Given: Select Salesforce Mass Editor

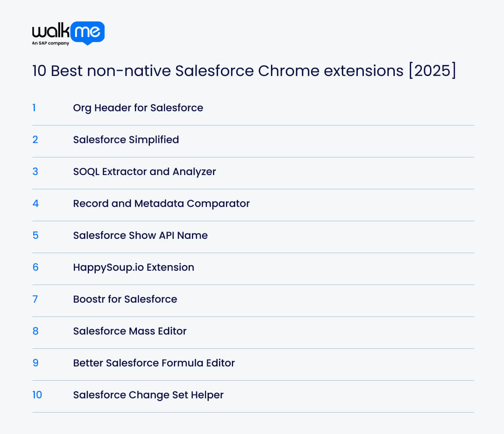Looking at the screenshot, I should [x=130, y=331].
